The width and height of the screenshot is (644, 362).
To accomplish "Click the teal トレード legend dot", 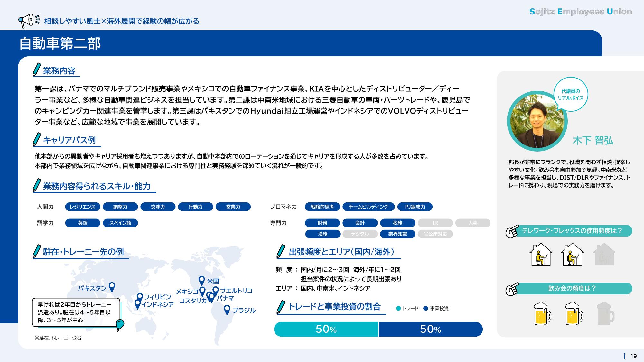I will 398,308.
